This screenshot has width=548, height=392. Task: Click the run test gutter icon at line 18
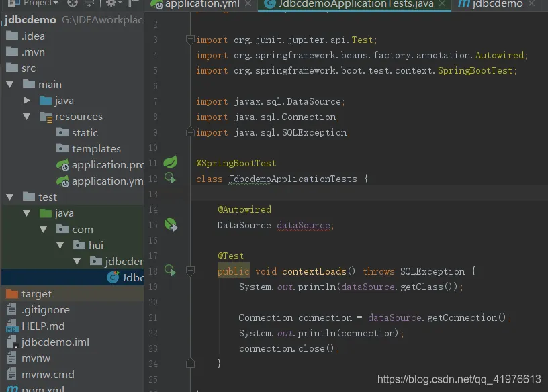coord(170,271)
